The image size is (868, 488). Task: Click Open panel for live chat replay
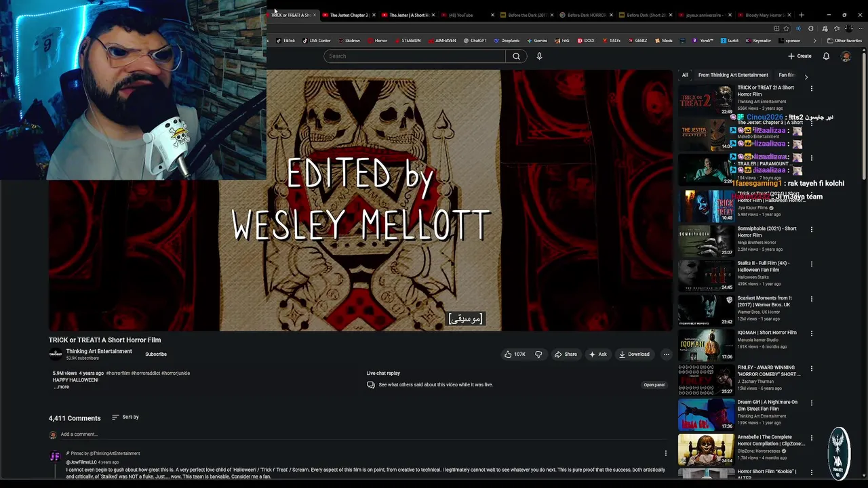[654, 385]
